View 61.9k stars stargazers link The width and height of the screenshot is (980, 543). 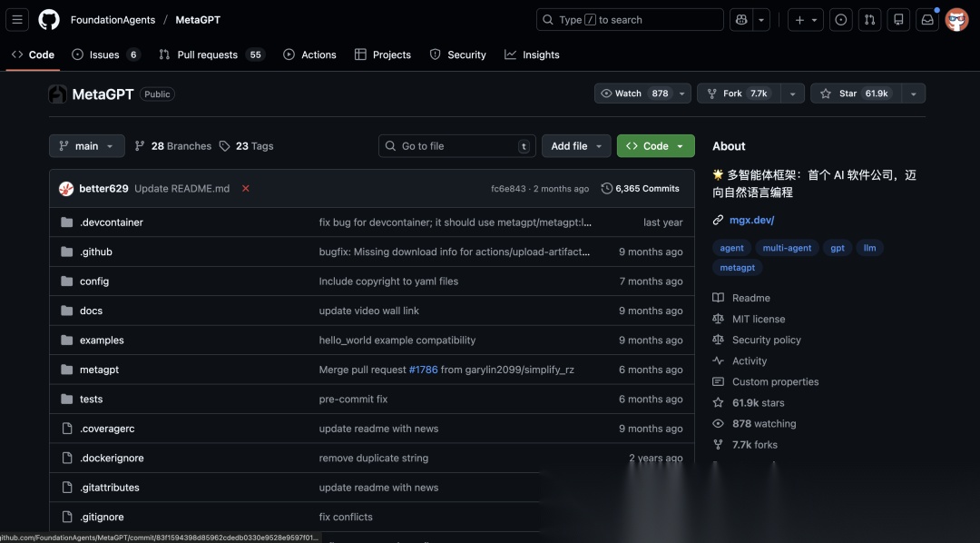pyautogui.click(x=758, y=403)
